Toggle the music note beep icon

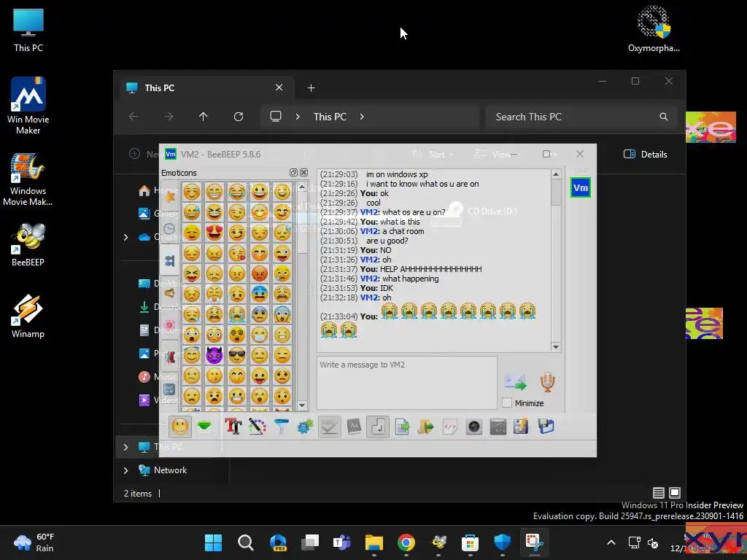coord(378,426)
